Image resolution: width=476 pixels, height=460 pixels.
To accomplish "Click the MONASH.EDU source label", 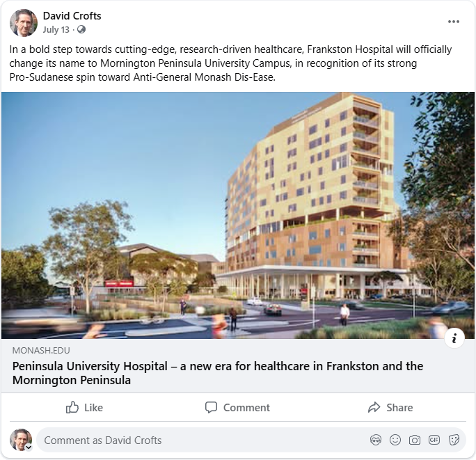I will pos(41,351).
